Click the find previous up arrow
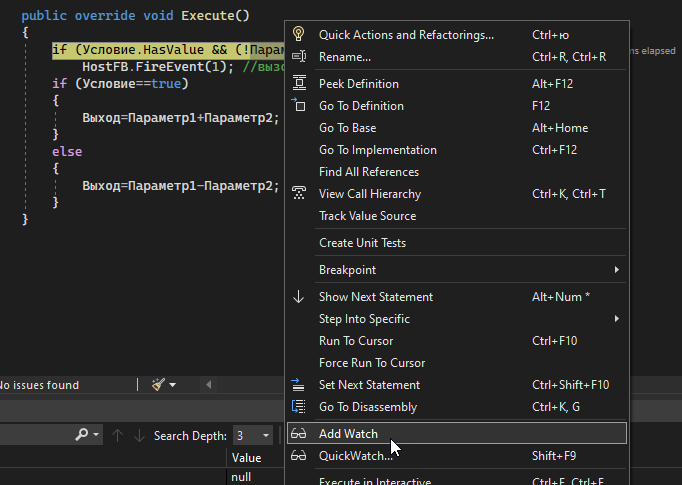Image resolution: width=682 pixels, height=485 pixels. [117, 435]
